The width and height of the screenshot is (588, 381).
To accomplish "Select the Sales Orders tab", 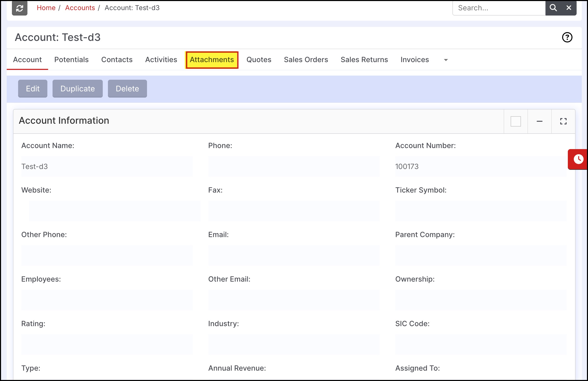I will [x=306, y=60].
